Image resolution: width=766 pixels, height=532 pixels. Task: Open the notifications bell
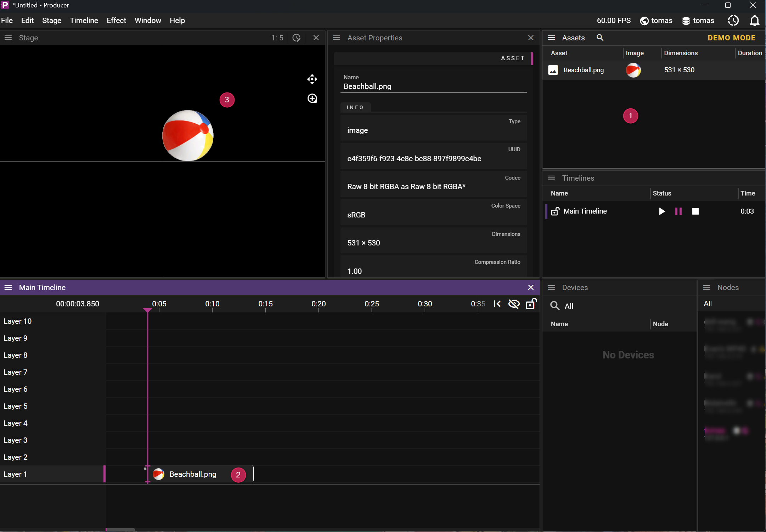(755, 21)
